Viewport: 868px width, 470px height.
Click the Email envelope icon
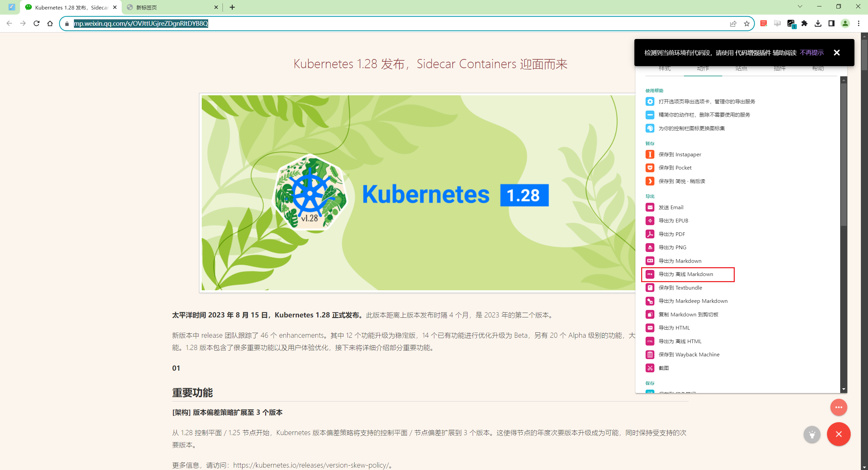(650, 207)
